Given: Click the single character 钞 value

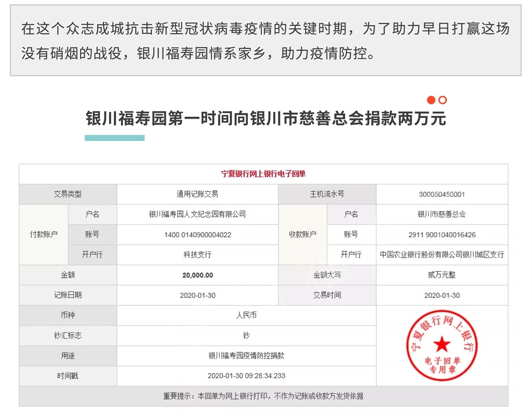Looking at the screenshot, I should click(246, 336).
